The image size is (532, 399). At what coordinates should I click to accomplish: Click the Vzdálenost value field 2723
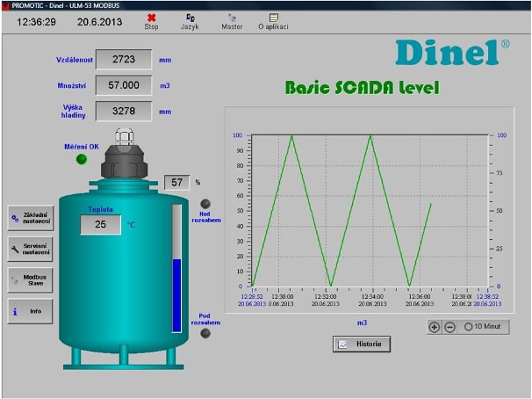pyautogui.click(x=124, y=60)
